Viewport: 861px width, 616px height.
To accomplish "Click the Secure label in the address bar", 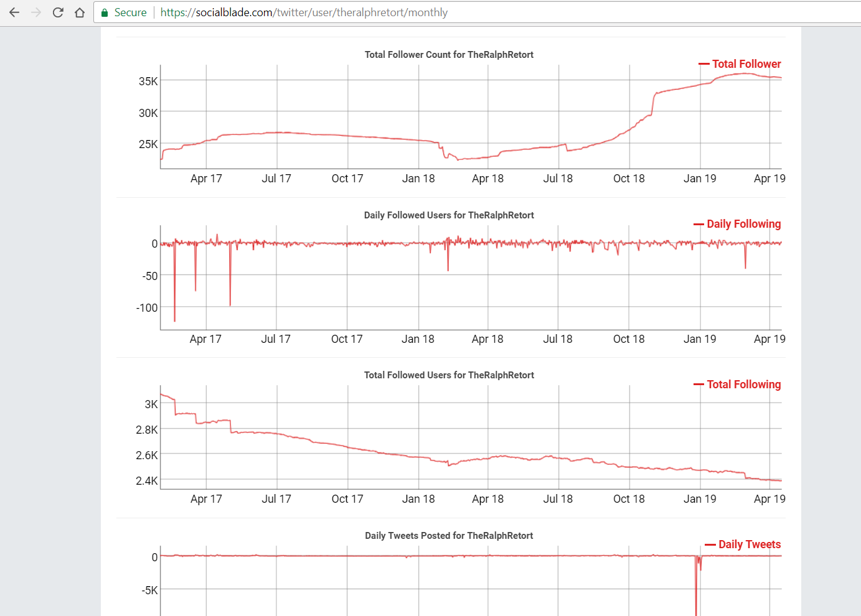I will (131, 12).
